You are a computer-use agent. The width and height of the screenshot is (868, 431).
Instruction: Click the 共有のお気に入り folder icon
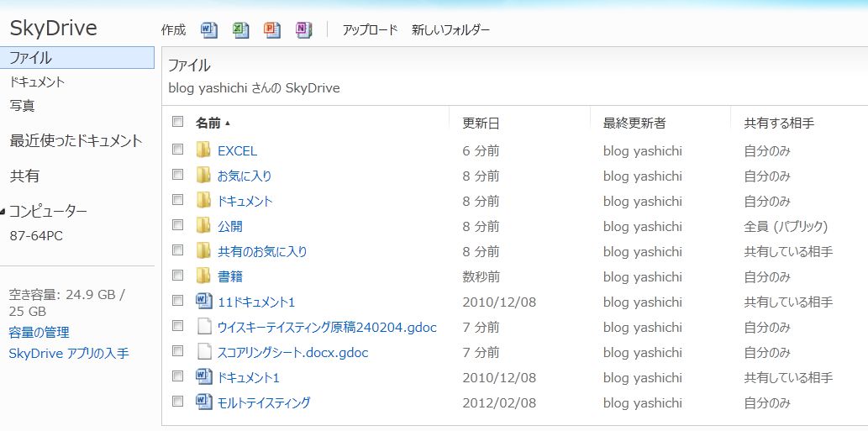[203, 250]
